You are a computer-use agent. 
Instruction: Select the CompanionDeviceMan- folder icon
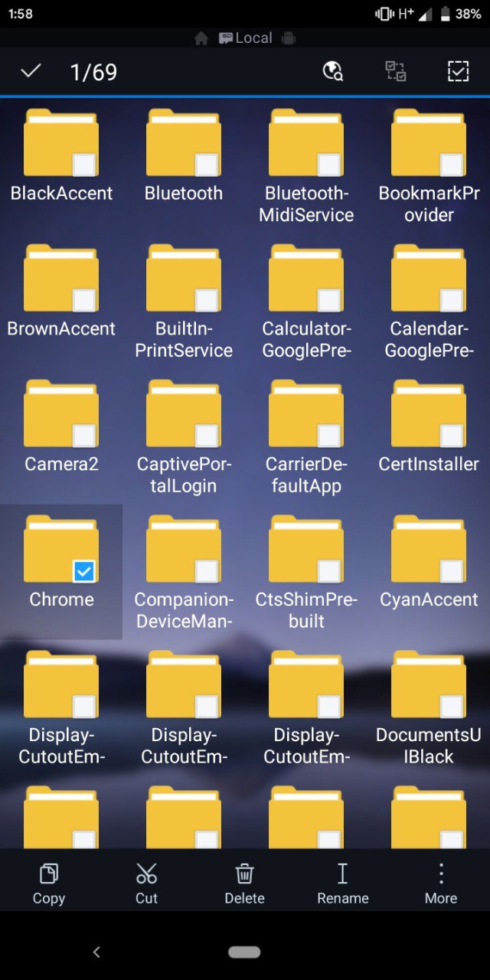184,549
